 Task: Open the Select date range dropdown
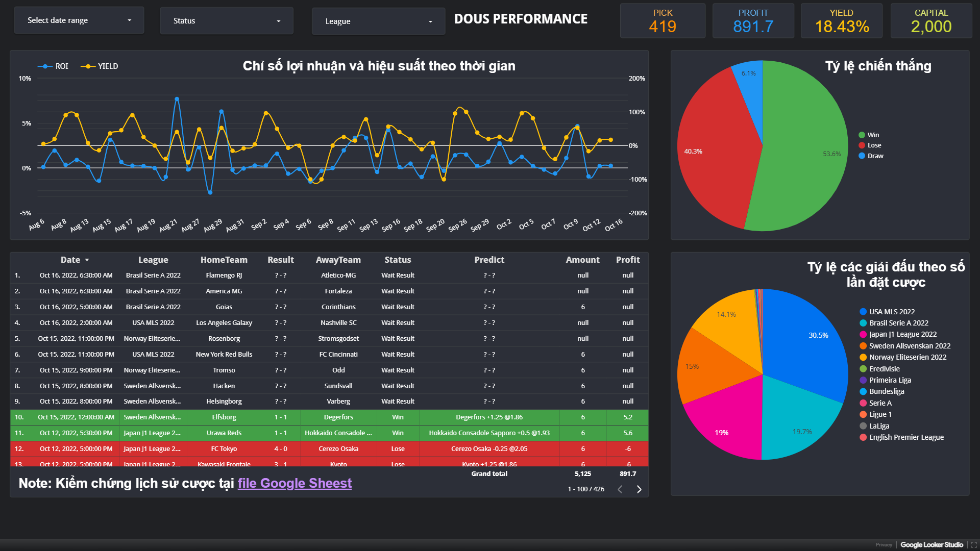click(79, 20)
